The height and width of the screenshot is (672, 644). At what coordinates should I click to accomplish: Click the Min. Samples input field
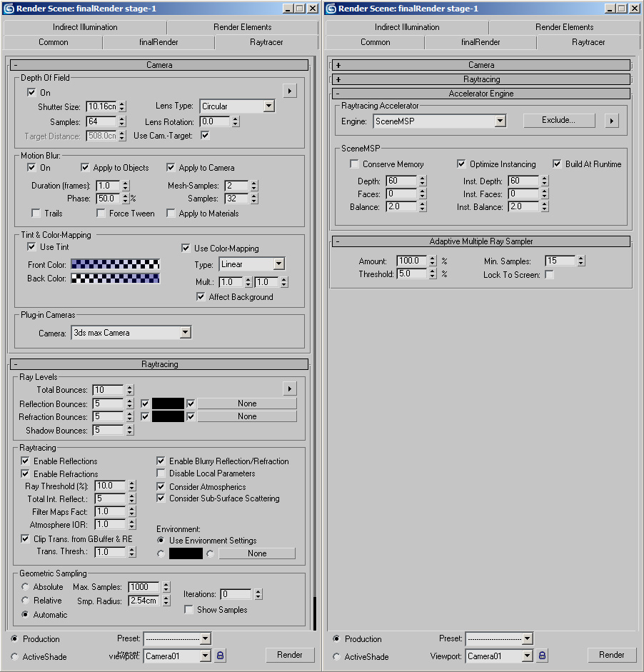560,261
